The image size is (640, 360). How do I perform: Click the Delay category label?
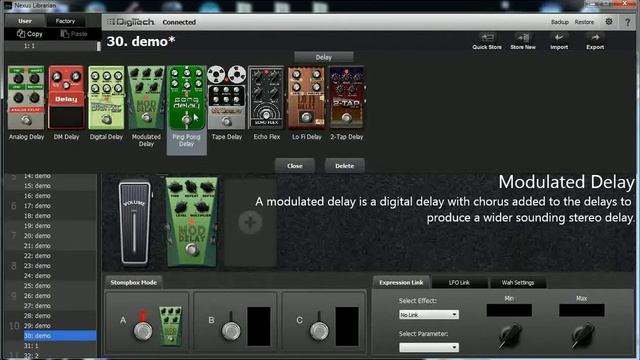tap(324, 57)
